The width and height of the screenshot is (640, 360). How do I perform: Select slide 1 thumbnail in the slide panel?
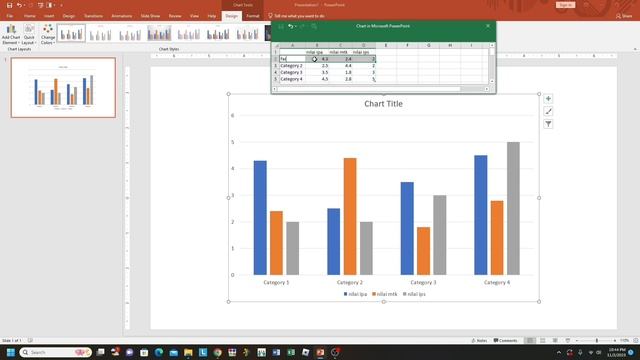pos(63,88)
